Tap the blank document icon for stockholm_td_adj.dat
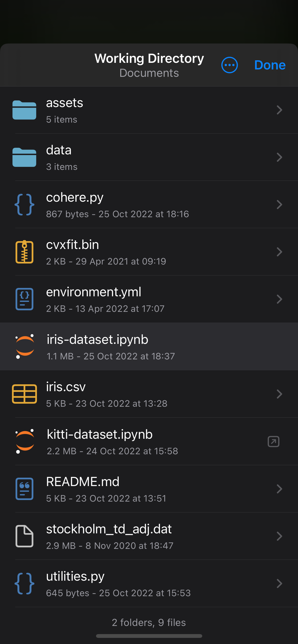This screenshot has height=644, width=298. pyautogui.click(x=24, y=536)
